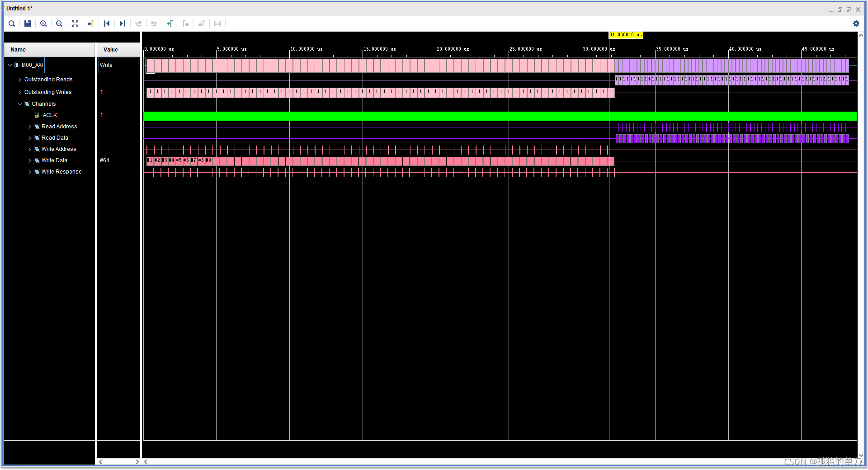Zoom out on the waveform

(x=59, y=23)
